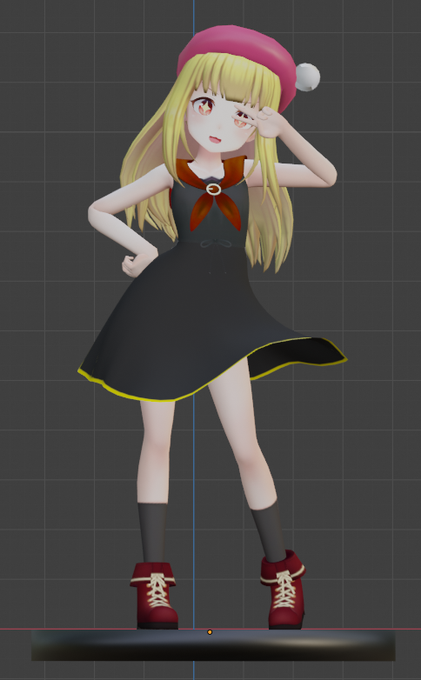Select the orange object origin dot at base
The width and height of the screenshot is (421, 680).
click(x=210, y=632)
